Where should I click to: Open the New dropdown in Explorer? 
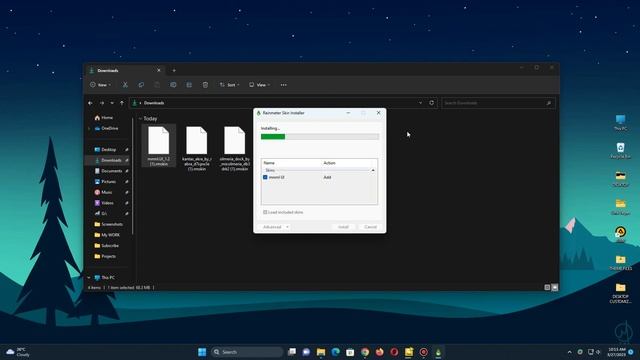100,85
